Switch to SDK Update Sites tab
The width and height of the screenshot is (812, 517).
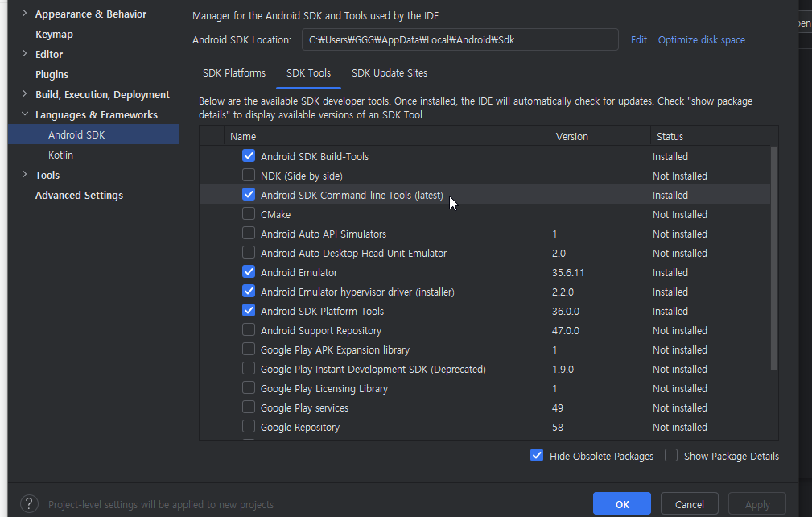tap(390, 73)
